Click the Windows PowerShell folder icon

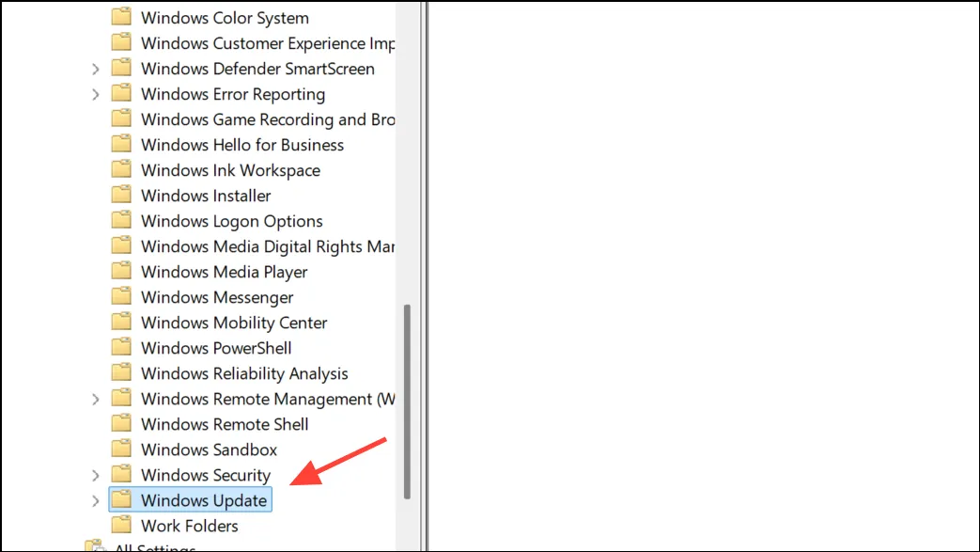(x=121, y=347)
